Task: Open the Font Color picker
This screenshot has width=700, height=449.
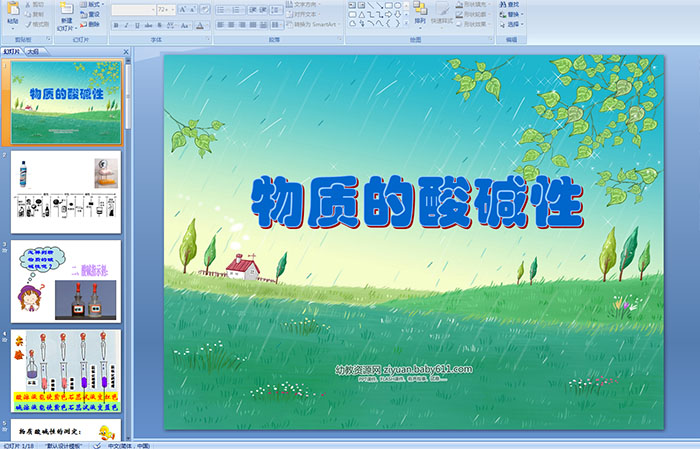Action: click(202, 25)
